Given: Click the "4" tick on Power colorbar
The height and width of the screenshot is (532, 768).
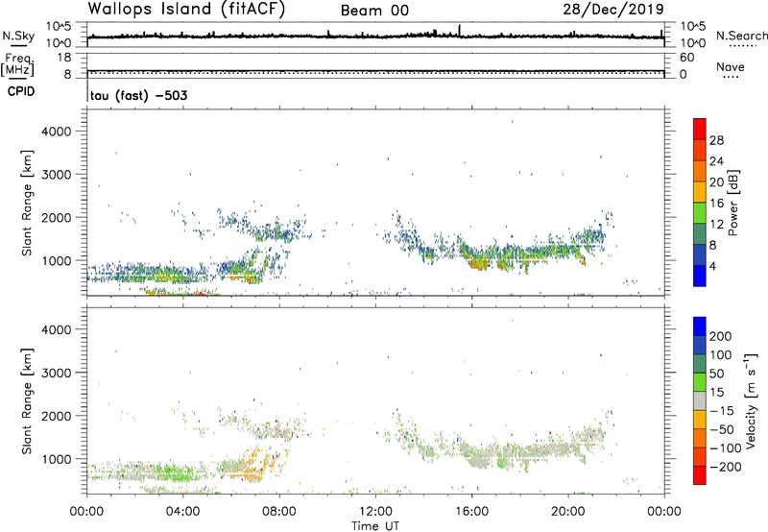Looking at the screenshot, I should click(712, 266).
